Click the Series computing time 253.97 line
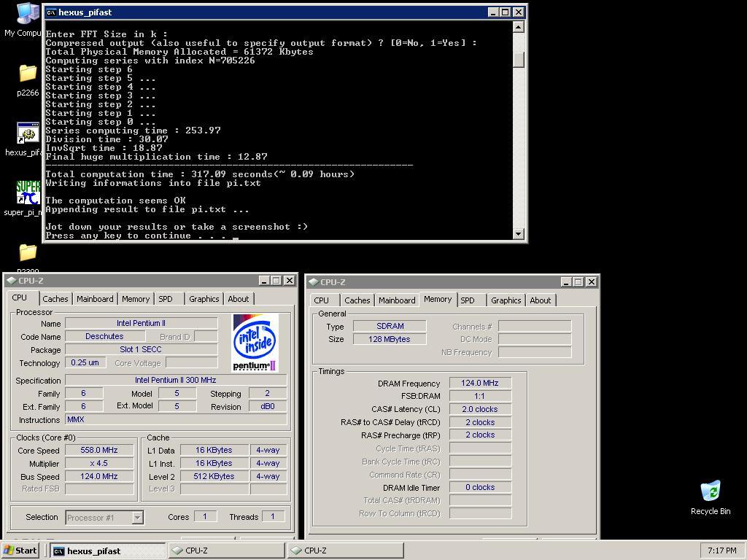747x560 pixels. (x=133, y=131)
